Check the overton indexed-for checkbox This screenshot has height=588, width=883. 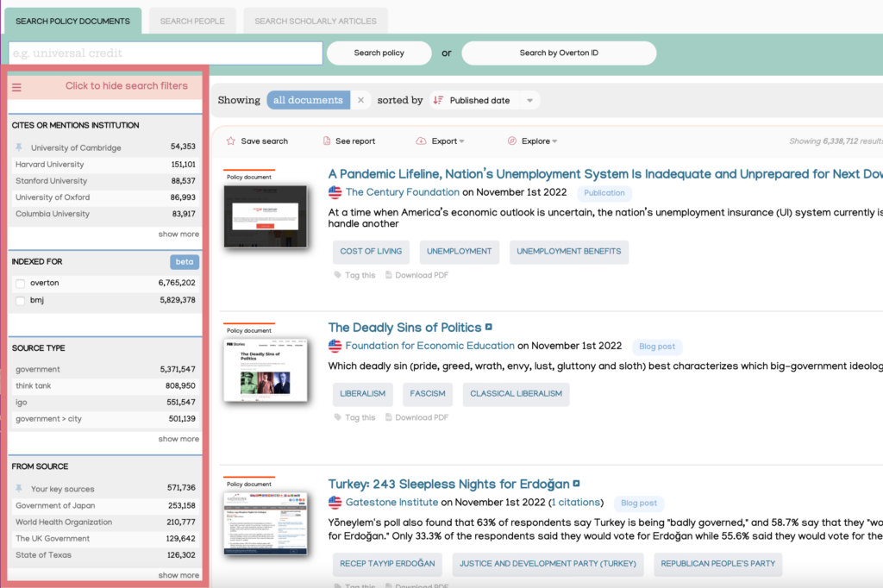tap(21, 284)
